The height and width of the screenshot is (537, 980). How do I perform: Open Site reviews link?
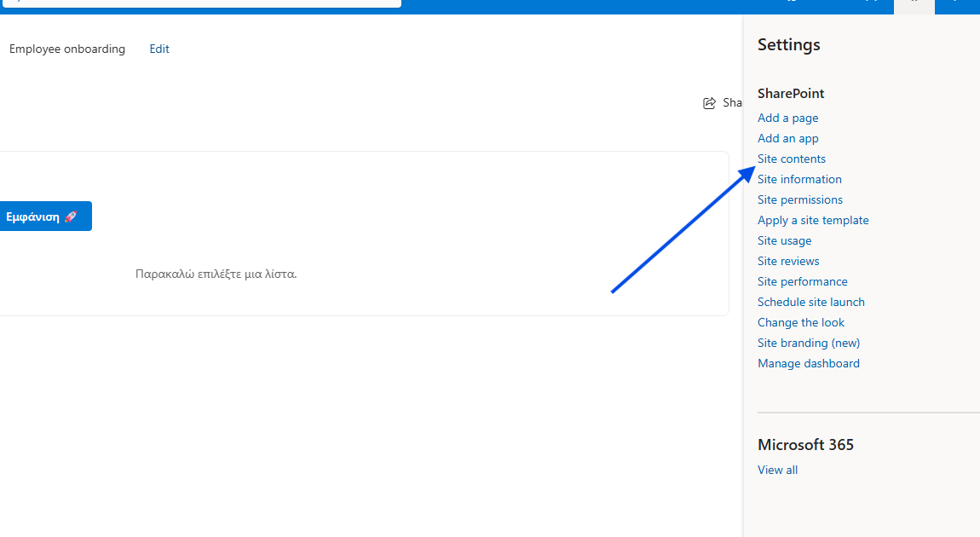(788, 262)
